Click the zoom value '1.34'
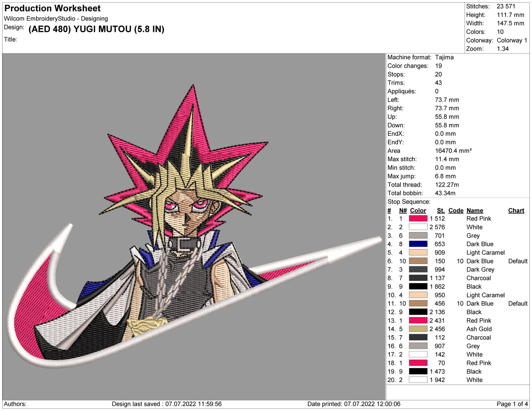Viewport: 532px width, 411px height. tap(503, 49)
